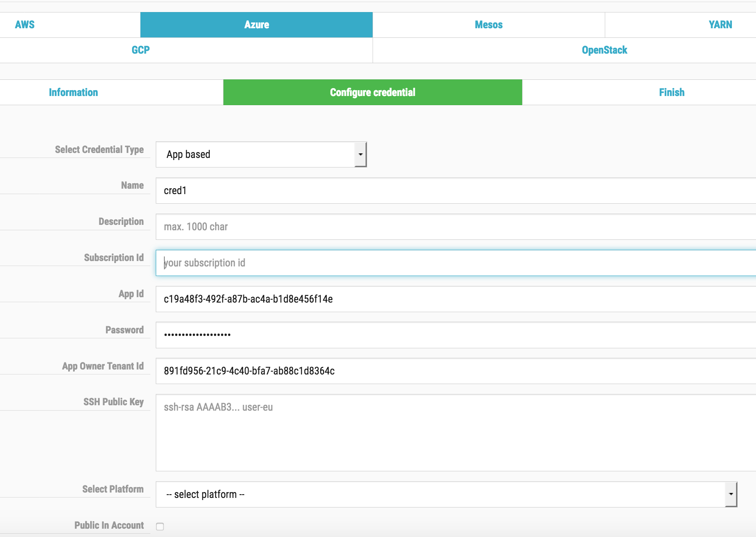The image size is (756, 537).
Task: Switch to the YARN tab
Action: tap(720, 25)
